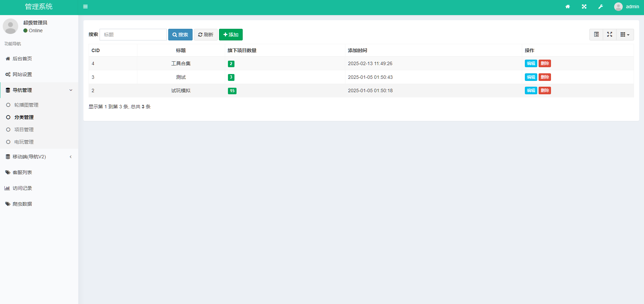
Task: Click the admin user avatar
Action: (618, 7)
